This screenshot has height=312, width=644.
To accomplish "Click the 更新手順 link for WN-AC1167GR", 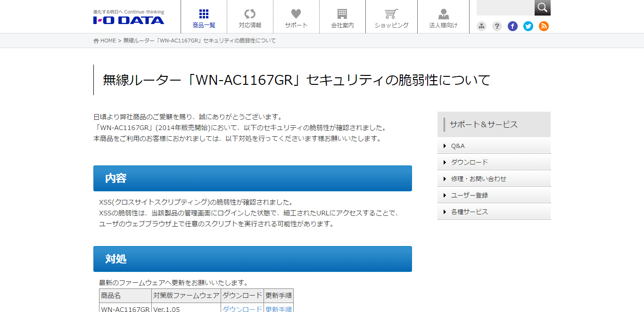I will click(279, 309).
